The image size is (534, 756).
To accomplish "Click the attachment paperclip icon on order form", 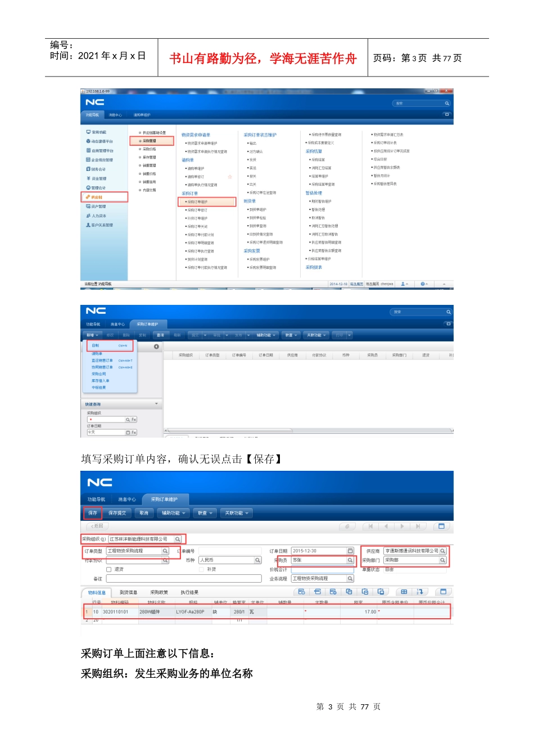I will [x=347, y=526].
